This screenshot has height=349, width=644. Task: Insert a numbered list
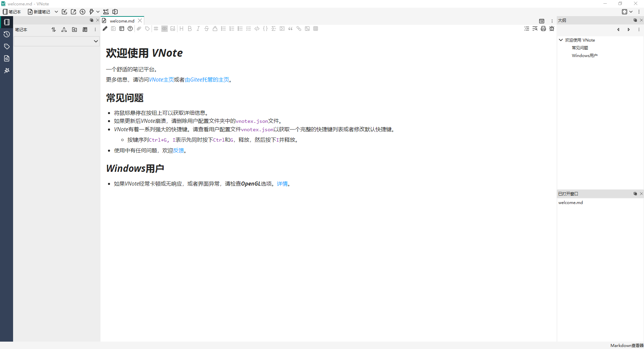point(232,29)
